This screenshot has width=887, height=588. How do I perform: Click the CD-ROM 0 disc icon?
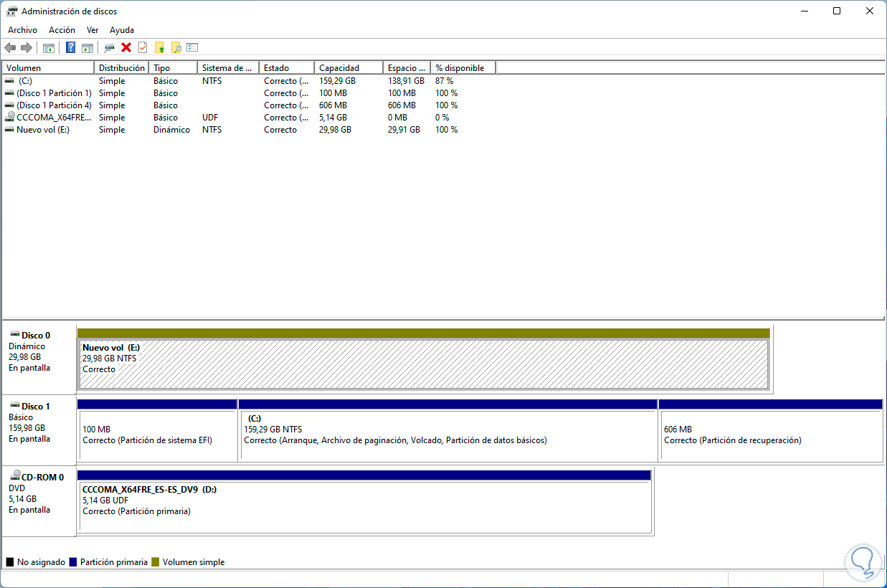click(14, 477)
